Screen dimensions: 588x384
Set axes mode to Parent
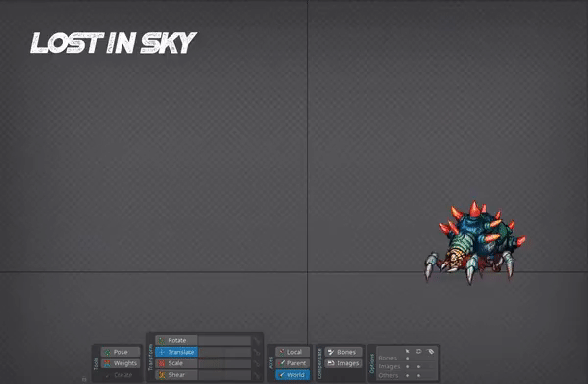pos(292,363)
